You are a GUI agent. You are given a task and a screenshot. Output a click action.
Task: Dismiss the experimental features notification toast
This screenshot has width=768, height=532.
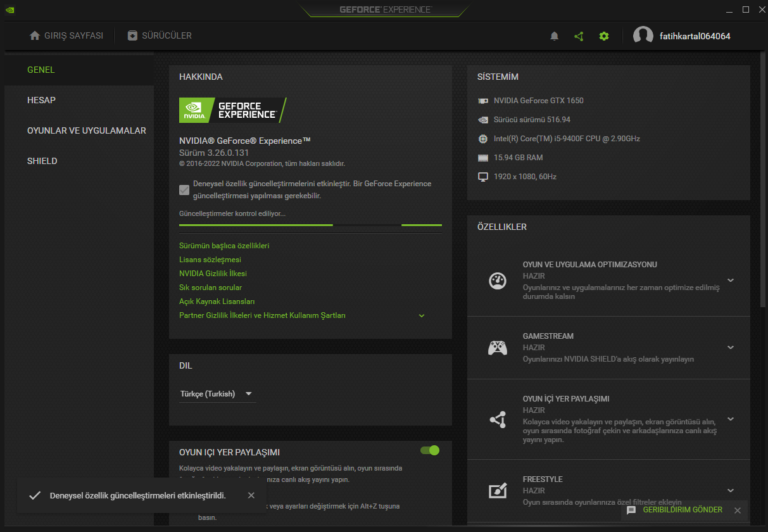pos(251,495)
